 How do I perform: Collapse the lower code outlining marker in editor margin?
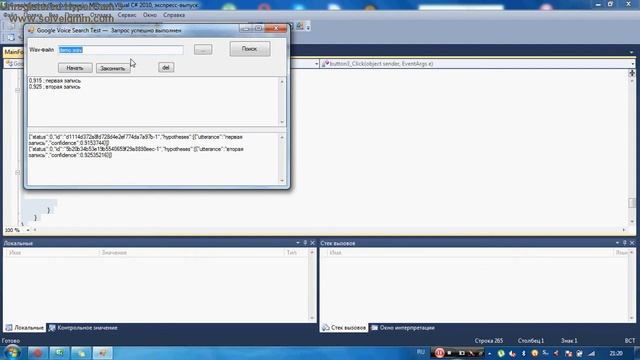pyautogui.click(x=18, y=173)
